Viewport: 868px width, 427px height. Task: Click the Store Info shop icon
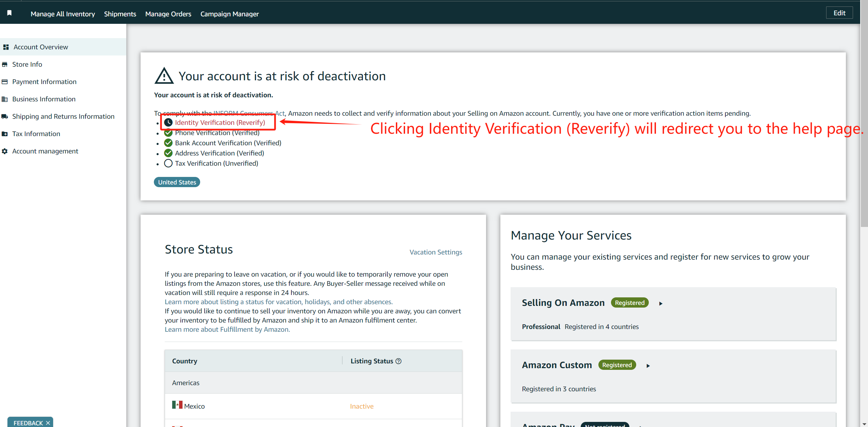click(x=5, y=64)
